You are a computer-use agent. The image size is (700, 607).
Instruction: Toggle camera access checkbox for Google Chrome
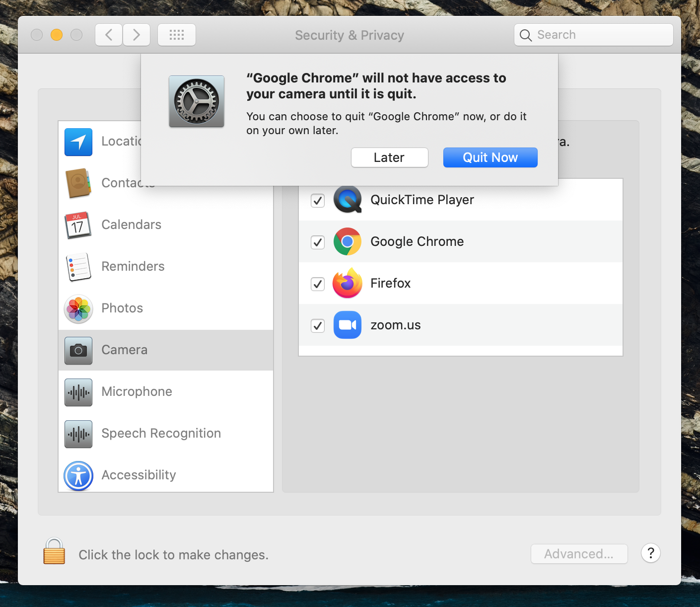point(318,242)
